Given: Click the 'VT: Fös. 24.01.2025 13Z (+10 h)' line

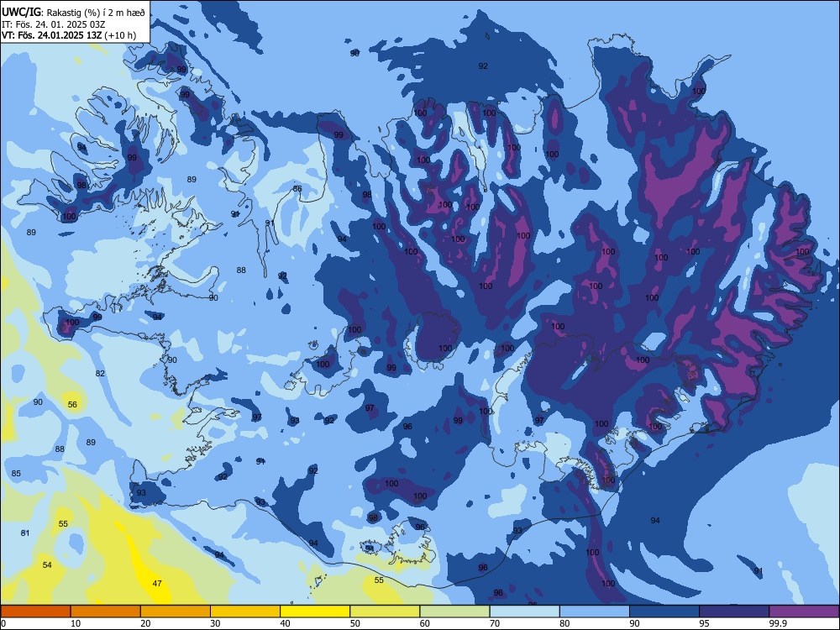Looking at the screenshot, I should [69, 35].
